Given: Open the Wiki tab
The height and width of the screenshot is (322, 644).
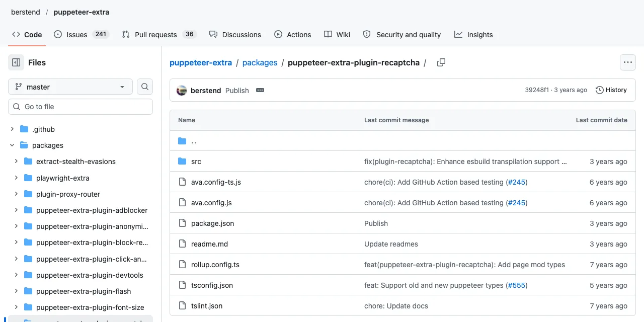Looking at the screenshot, I should click(x=337, y=35).
